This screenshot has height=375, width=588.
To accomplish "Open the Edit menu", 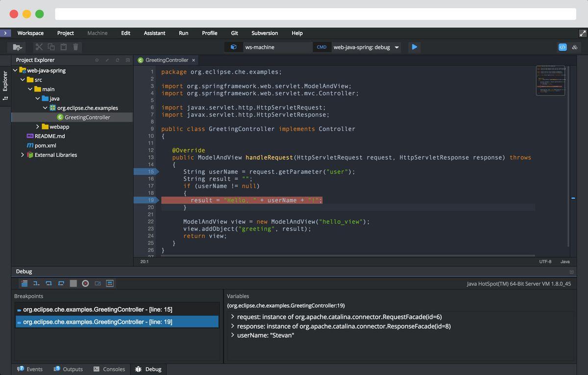I will point(126,33).
